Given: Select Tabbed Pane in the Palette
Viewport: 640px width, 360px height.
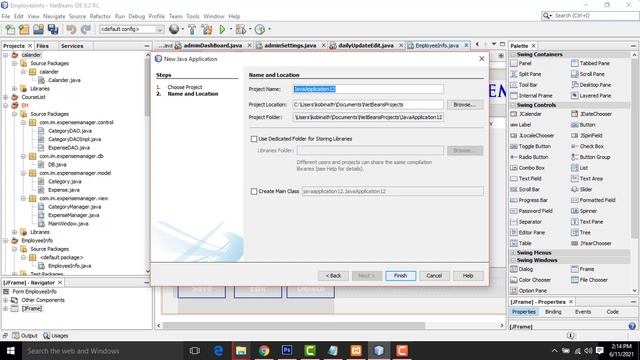Looking at the screenshot, I should (x=590, y=63).
